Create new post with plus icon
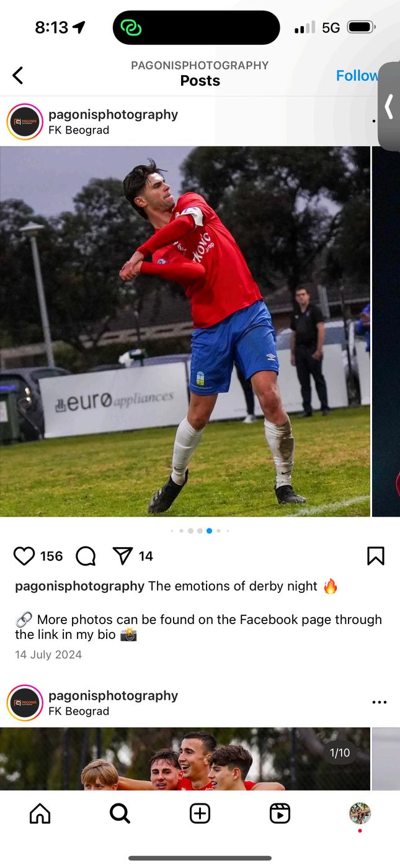Screen dimensions: 400x868 (x=200, y=813)
